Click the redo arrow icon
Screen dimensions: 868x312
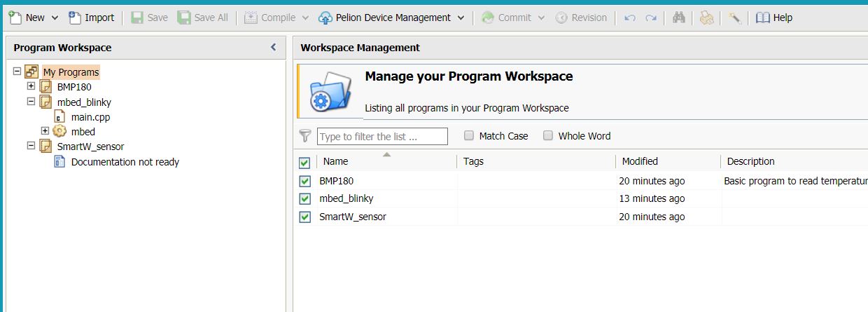[651, 18]
